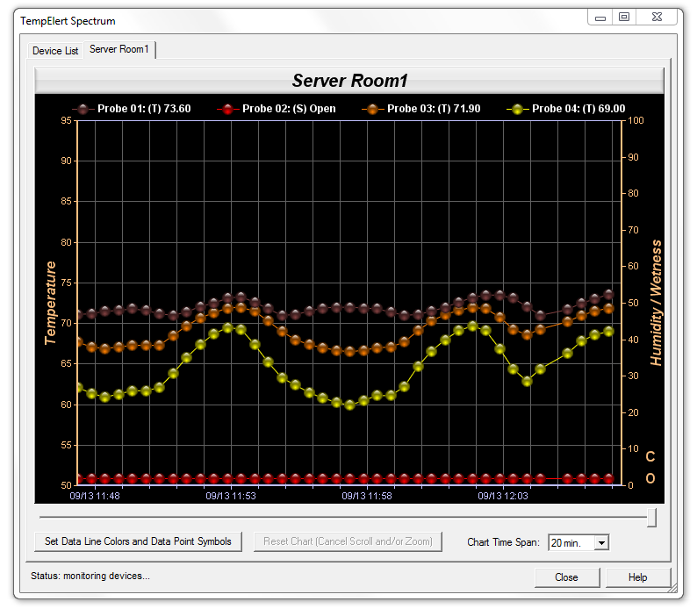Screen dimensions: 697x616
Task: Open Help
Action: (638, 577)
